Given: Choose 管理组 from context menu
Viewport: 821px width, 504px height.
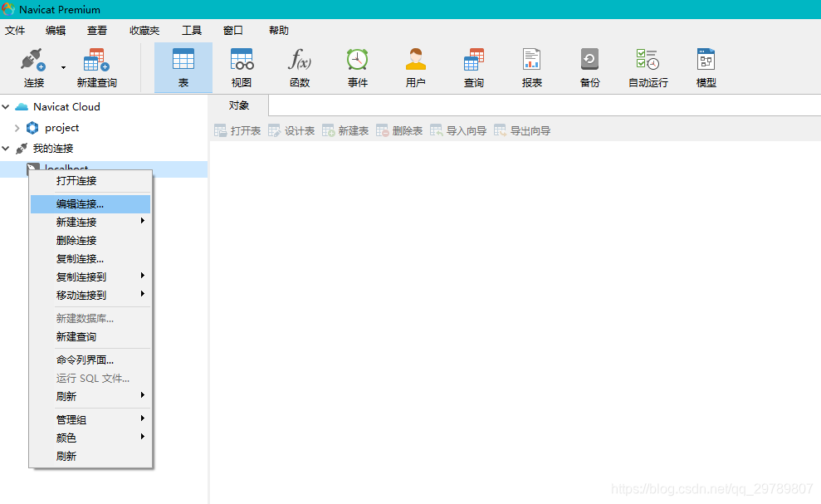Looking at the screenshot, I should (90, 419).
